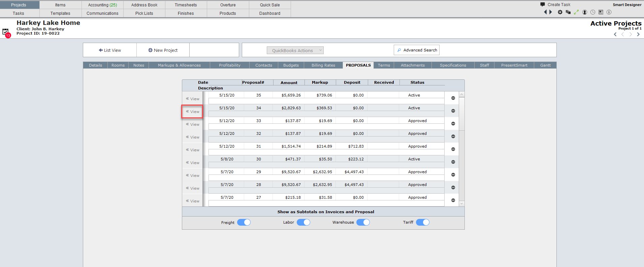Click the List View button
This screenshot has width=644, height=267.
[x=110, y=50]
